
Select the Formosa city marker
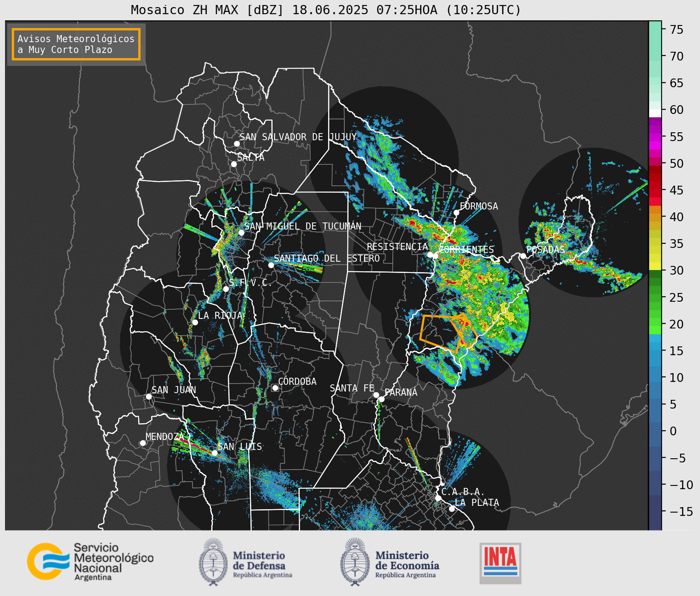tap(456, 212)
